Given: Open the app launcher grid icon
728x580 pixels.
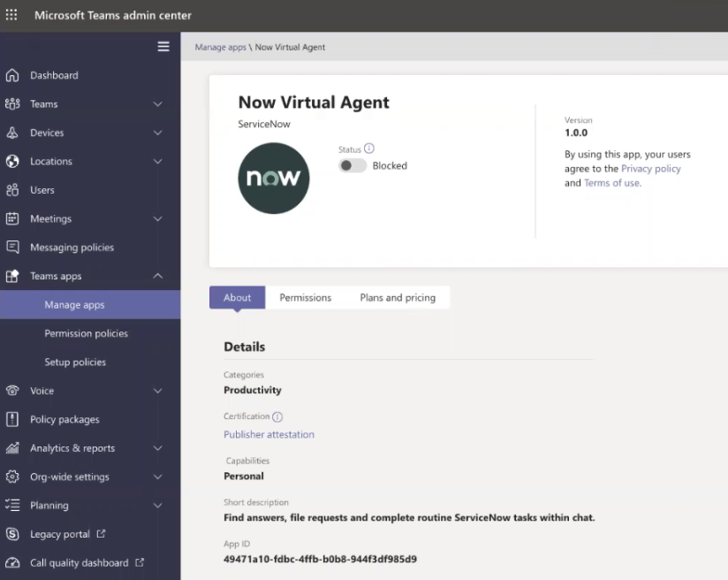Looking at the screenshot, I should point(11,15).
